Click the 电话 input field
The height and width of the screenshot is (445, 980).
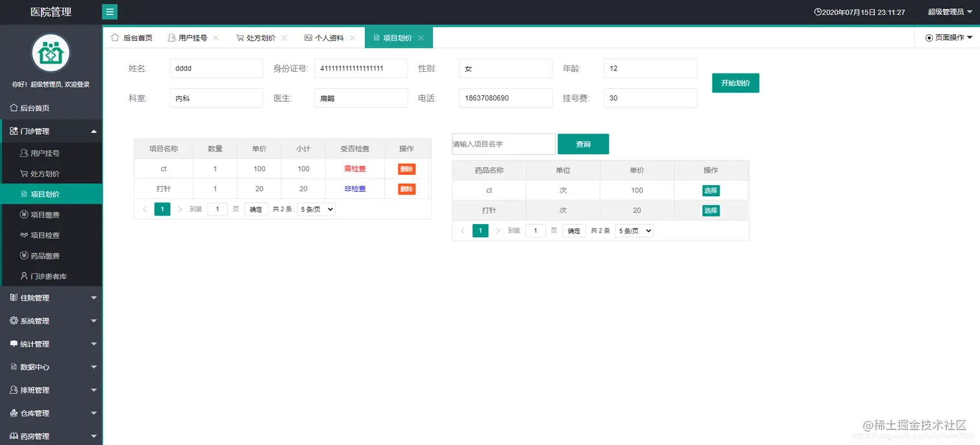tap(506, 98)
